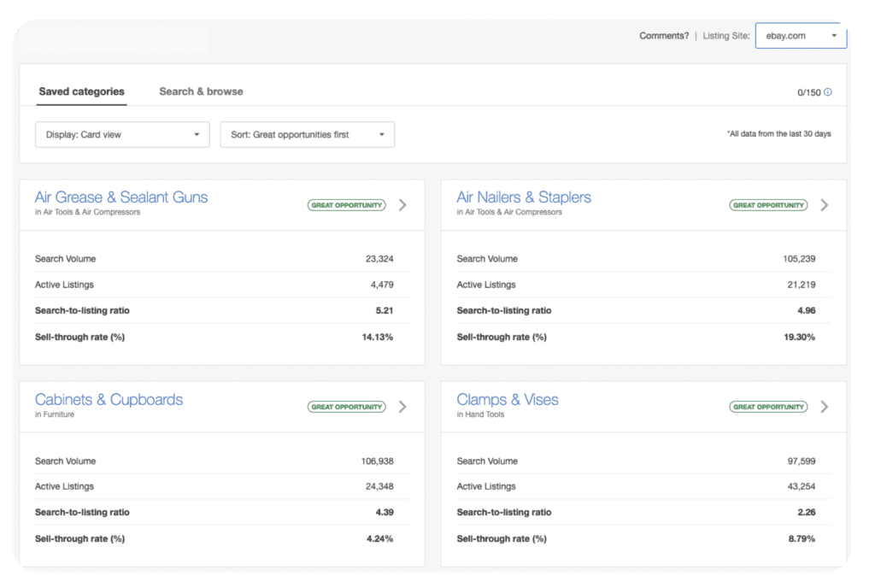Viewport: 875px width, 588px height.
Task: Switch to the Search & browse tab
Action: point(201,91)
